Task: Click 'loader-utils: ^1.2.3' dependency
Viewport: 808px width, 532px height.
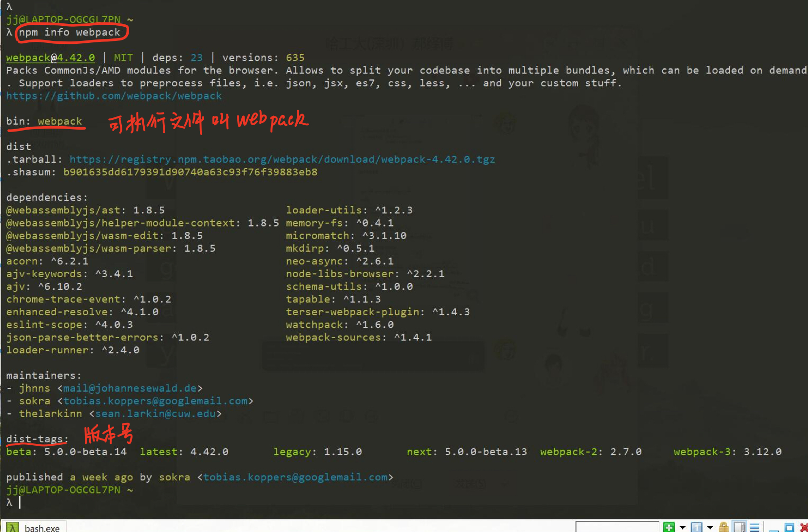Action: 349,210
